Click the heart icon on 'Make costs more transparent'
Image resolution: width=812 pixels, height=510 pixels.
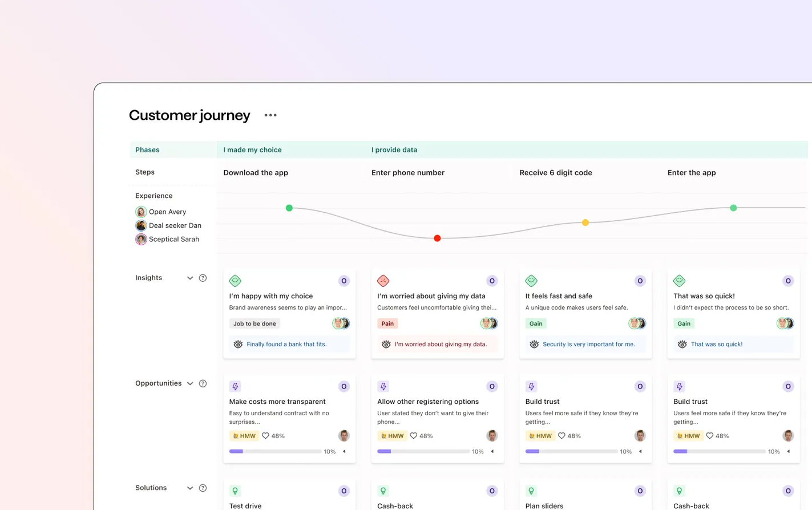pyautogui.click(x=265, y=436)
